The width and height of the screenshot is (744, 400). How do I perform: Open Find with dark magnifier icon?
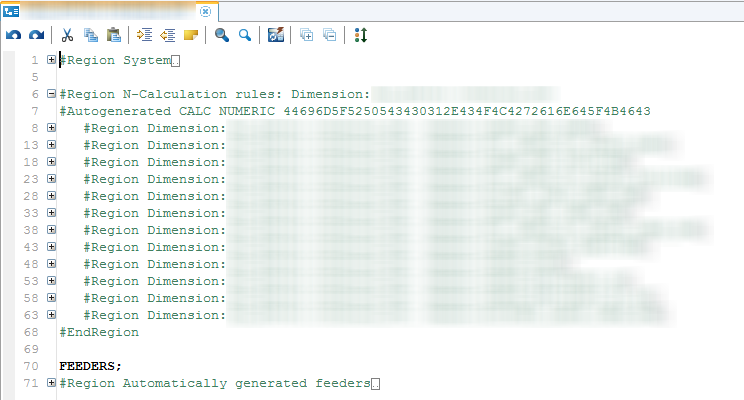(222, 35)
